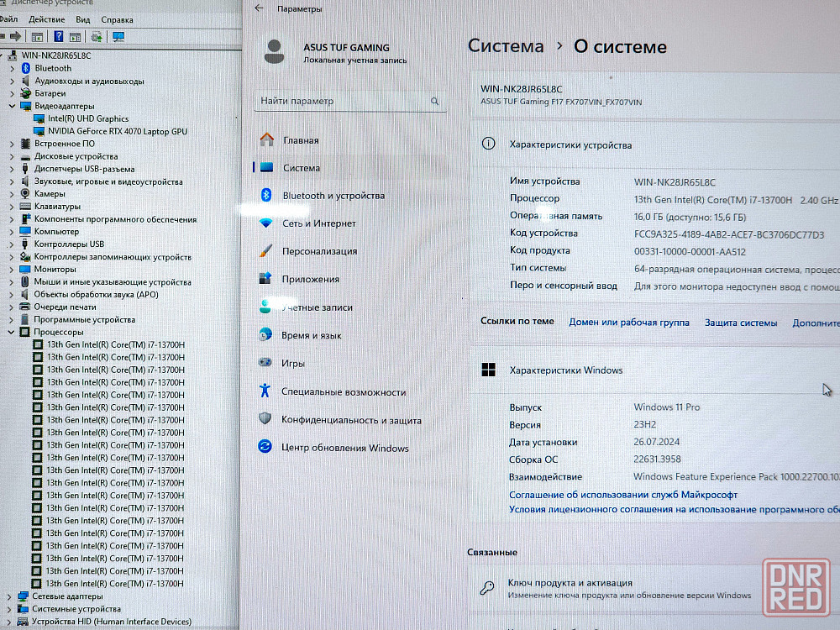
Task: Collapse the Характеристики Windows section
Action: tap(656, 370)
